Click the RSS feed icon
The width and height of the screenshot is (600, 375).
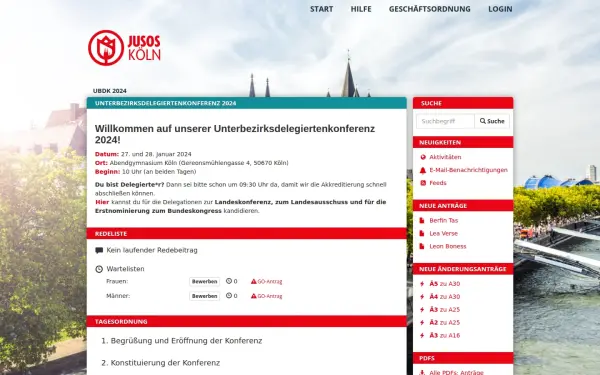tap(422, 183)
